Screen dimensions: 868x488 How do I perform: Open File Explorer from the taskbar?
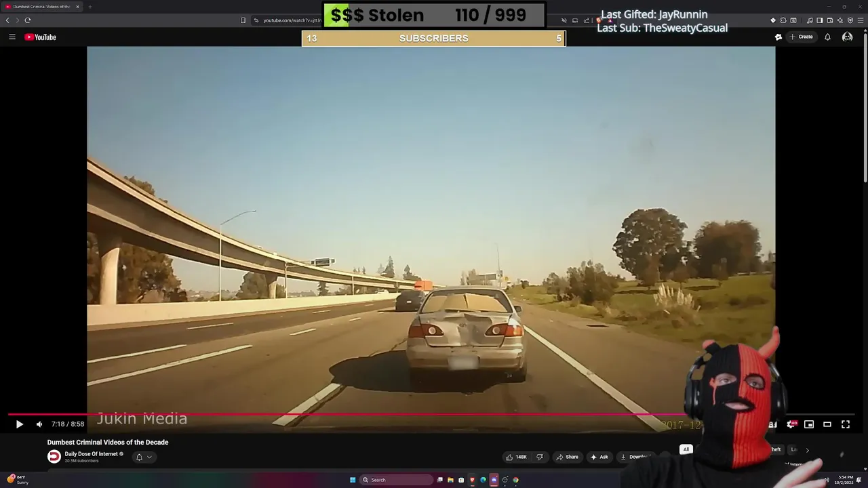450,480
